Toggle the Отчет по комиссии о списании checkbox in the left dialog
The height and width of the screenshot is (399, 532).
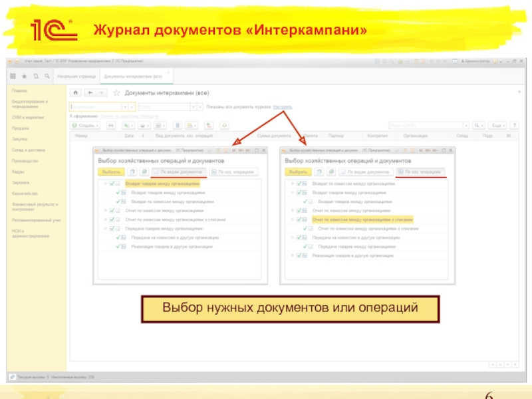point(112,219)
